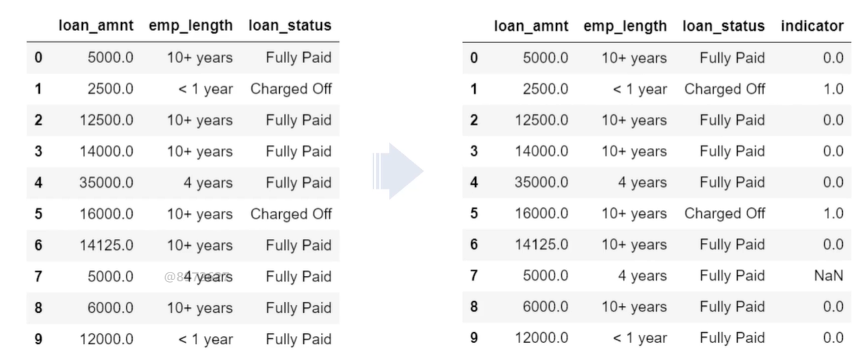Image resolution: width=868 pixels, height=356 pixels.
Task: Select 35000.0 in the right table
Action: [541, 182]
